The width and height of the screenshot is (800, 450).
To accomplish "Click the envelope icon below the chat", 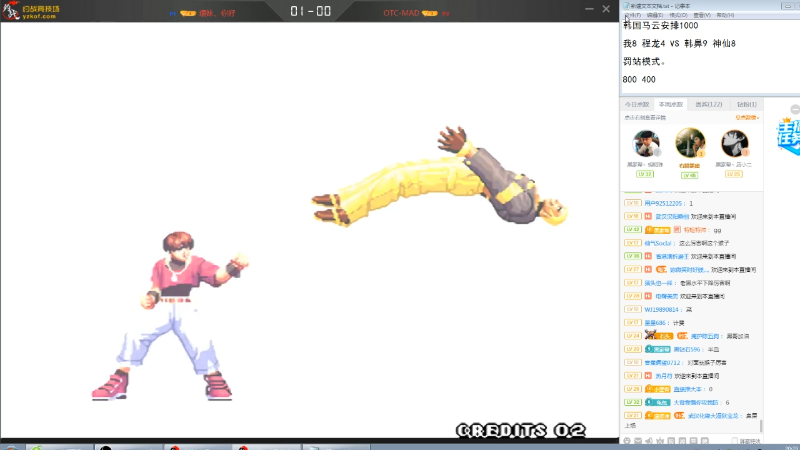I will [638, 441].
